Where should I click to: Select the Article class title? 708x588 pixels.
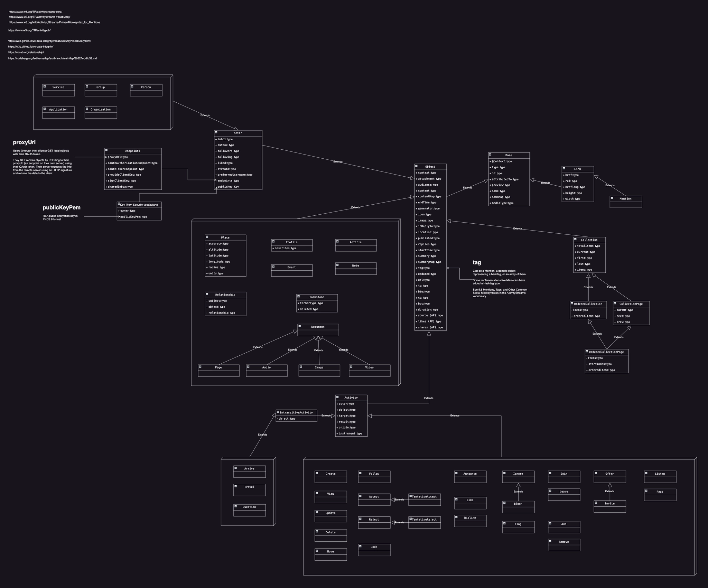point(356,242)
